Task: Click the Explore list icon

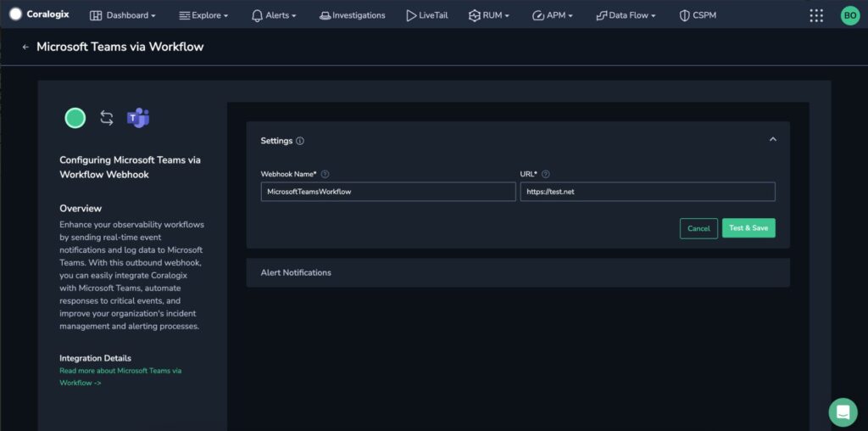Action: point(185,15)
